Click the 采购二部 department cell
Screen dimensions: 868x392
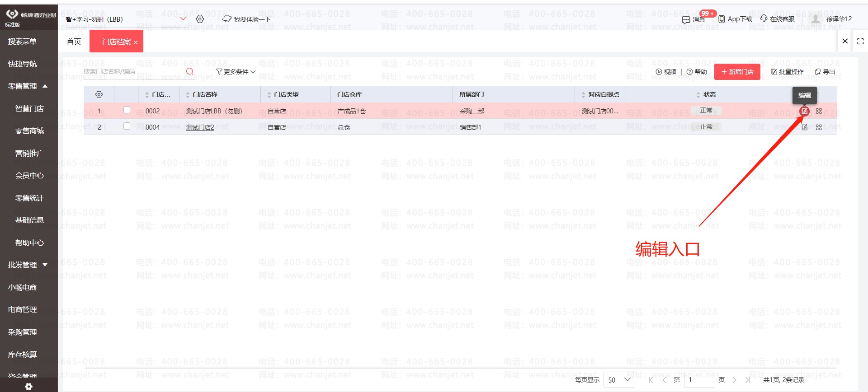(472, 111)
